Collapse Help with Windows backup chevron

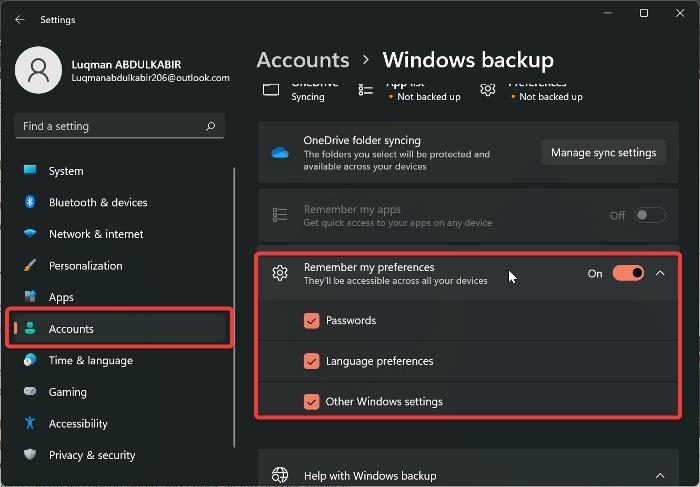tap(660, 475)
